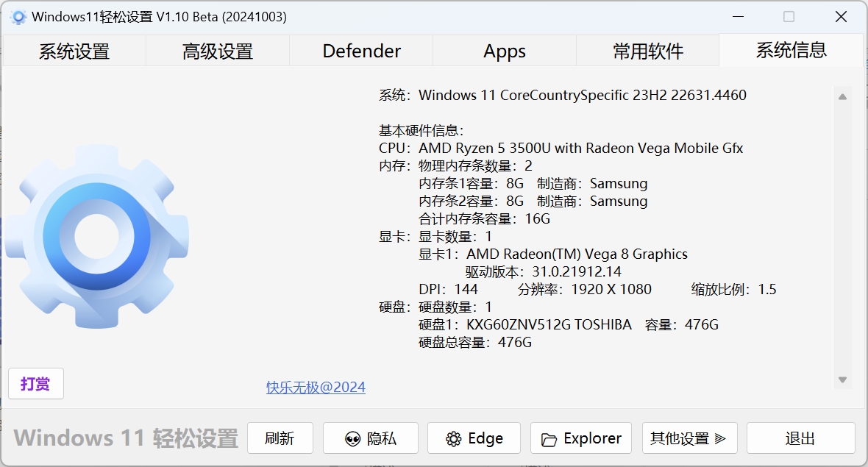Viewport: 868px width, 467px height.
Task: Click the alien icon on the 隐私 button
Action: (x=353, y=439)
